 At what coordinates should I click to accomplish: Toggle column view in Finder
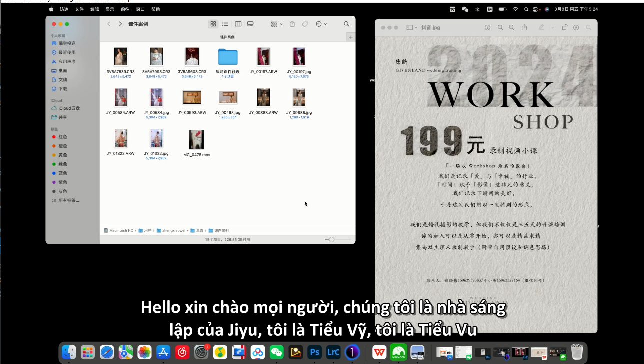click(238, 24)
